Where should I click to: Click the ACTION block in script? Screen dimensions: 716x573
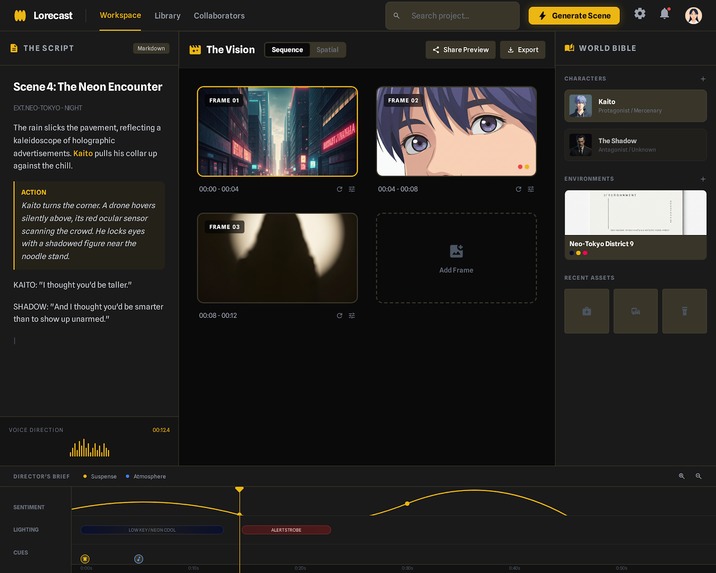tap(89, 225)
